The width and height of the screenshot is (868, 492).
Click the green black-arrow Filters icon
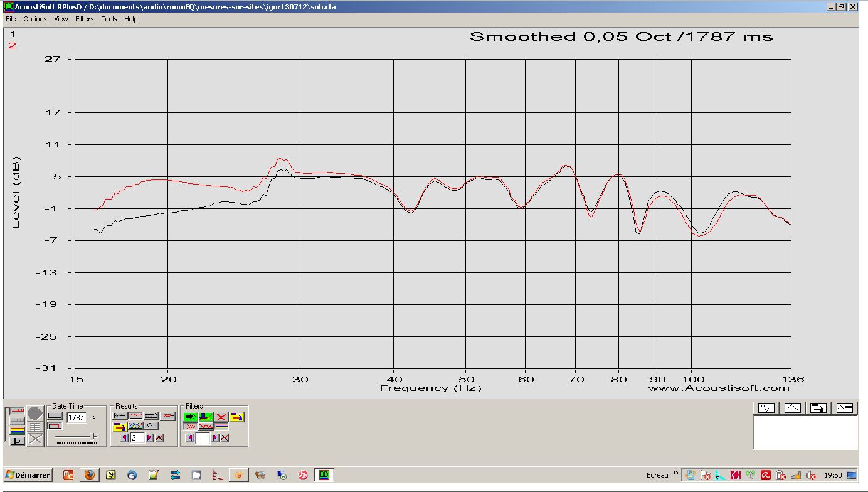point(190,417)
